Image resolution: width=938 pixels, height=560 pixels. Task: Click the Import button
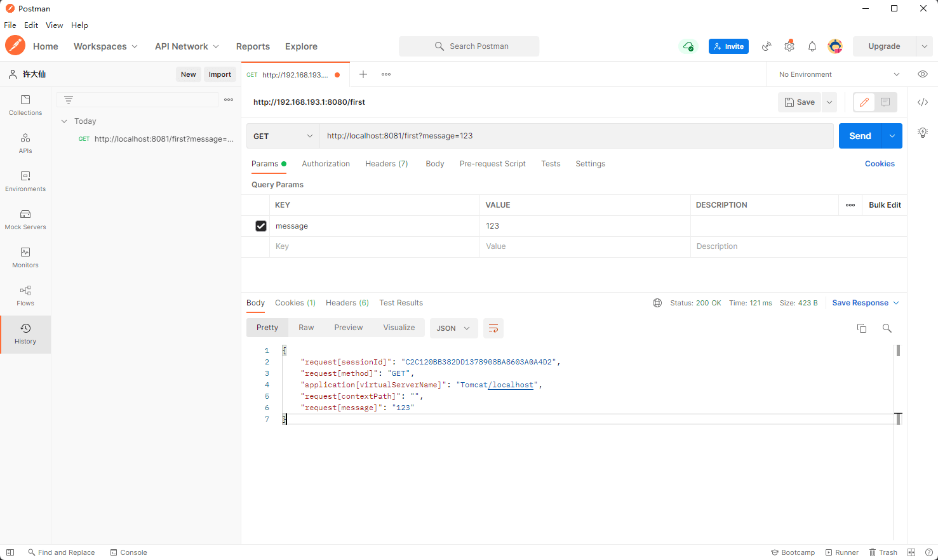click(220, 74)
